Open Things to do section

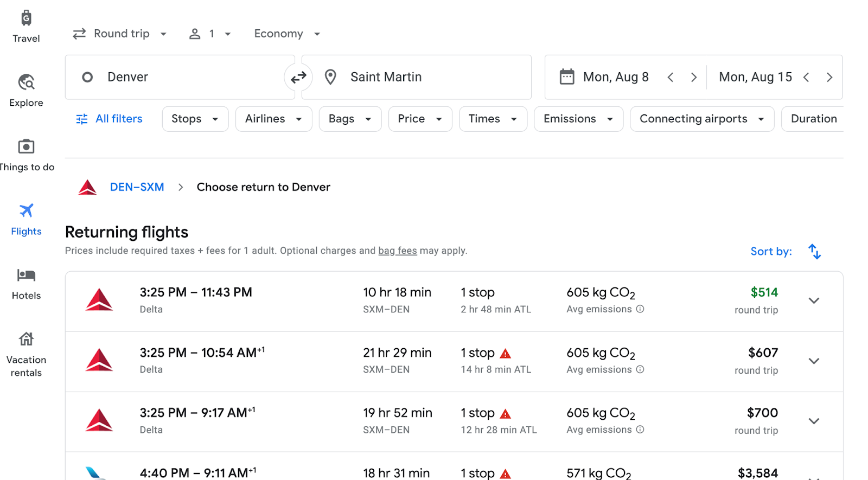(26, 155)
